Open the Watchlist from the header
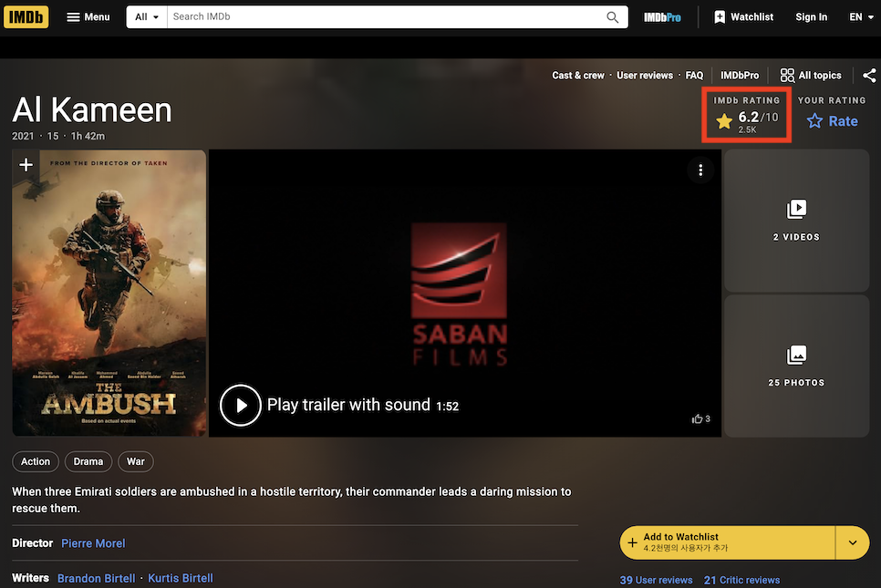 pyautogui.click(x=743, y=17)
